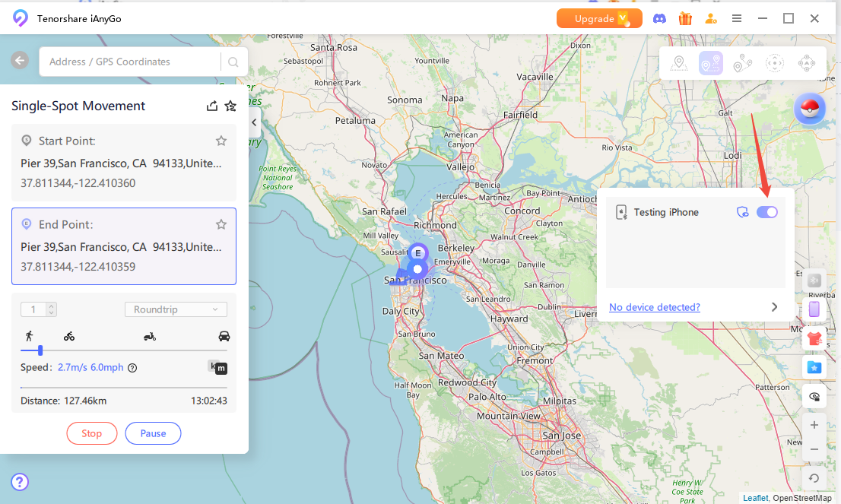841x504 pixels.
Task: Switch to Multi-Spot Movement mode
Action: tap(743, 62)
